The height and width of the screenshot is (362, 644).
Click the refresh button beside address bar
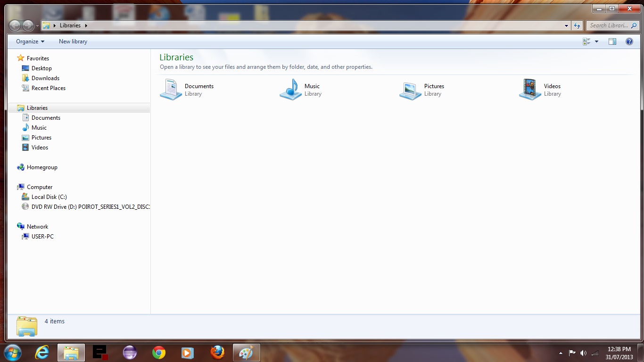[577, 25]
